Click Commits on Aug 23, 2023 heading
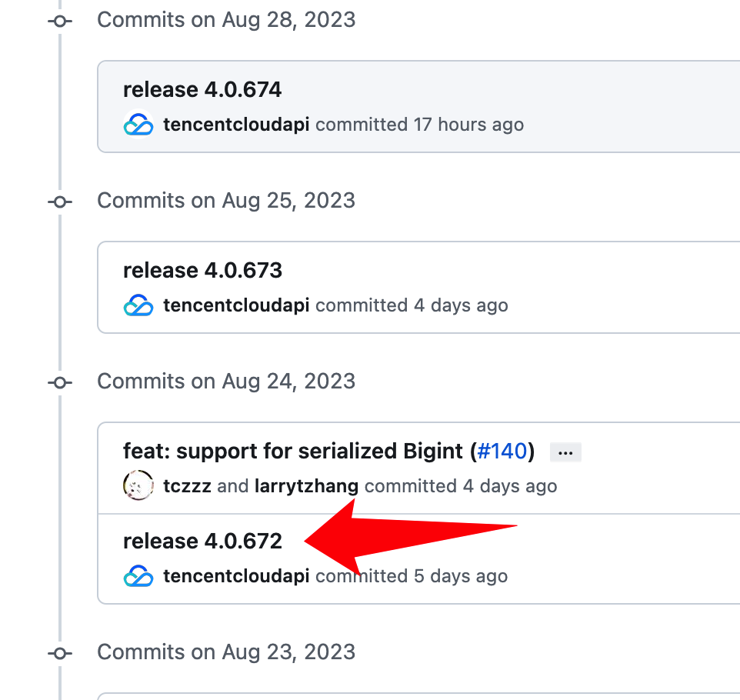This screenshot has height=700, width=740. [x=226, y=652]
